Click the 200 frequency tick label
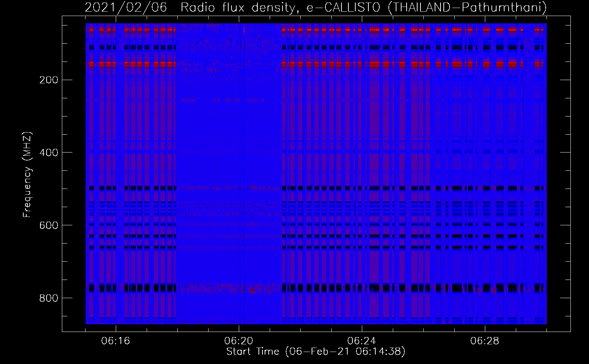The width and height of the screenshot is (589, 364). [x=48, y=80]
